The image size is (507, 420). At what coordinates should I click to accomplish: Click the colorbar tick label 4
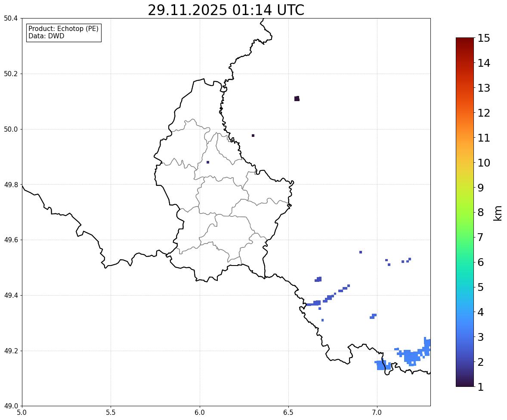tap(481, 312)
